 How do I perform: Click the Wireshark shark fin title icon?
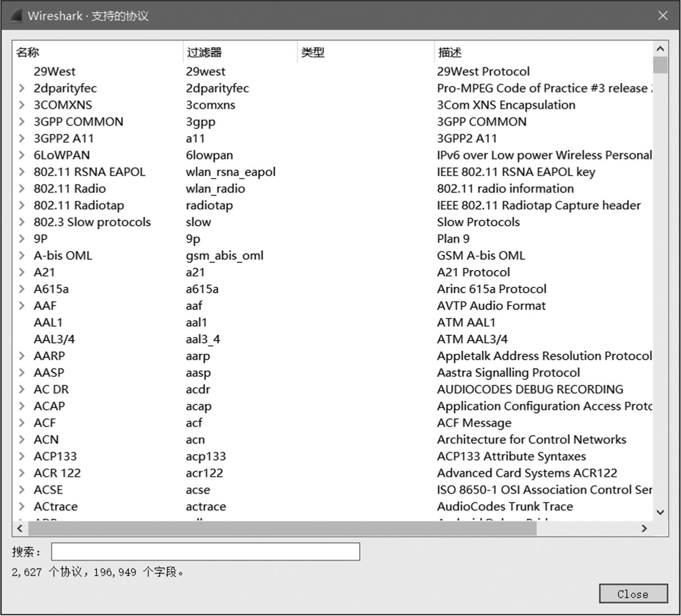(15, 16)
